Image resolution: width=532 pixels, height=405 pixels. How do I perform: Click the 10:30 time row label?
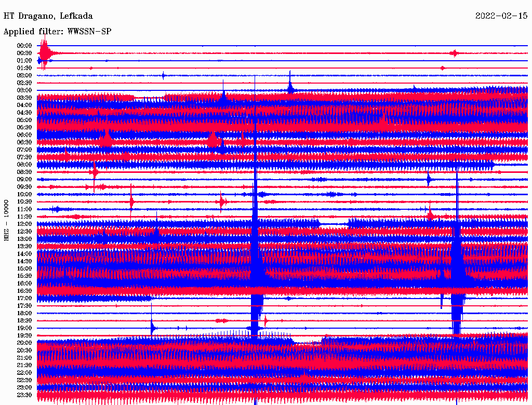24,201
